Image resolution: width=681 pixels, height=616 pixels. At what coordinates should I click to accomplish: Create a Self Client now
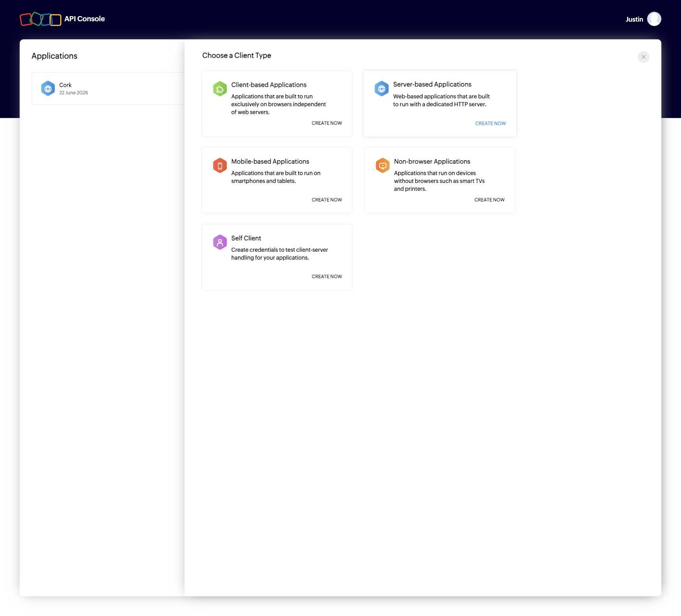coord(327,277)
